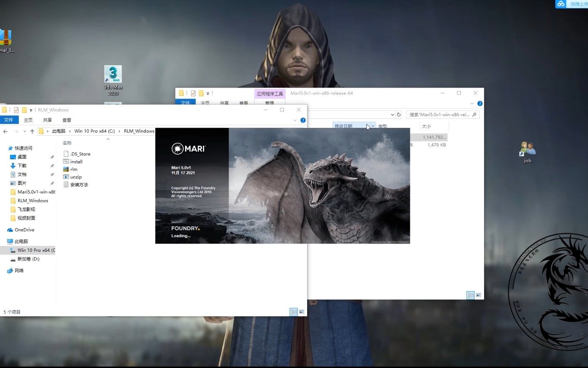
Task: Open help in RLM_Windows window
Action: click(x=303, y=120)
